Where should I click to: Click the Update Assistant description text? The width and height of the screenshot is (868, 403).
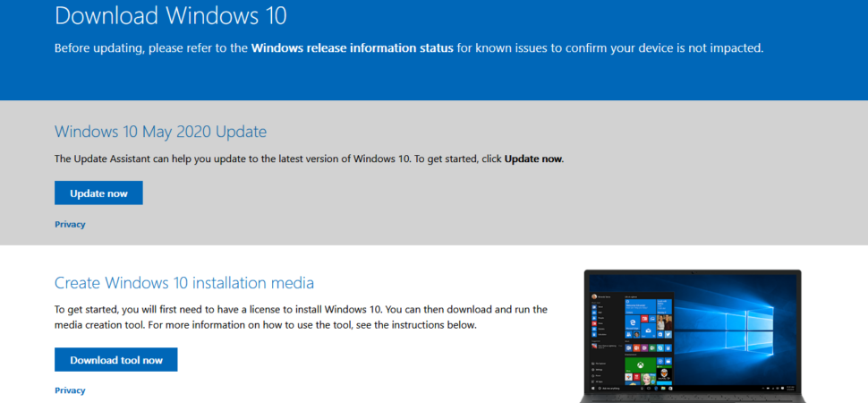coord(309,159)
